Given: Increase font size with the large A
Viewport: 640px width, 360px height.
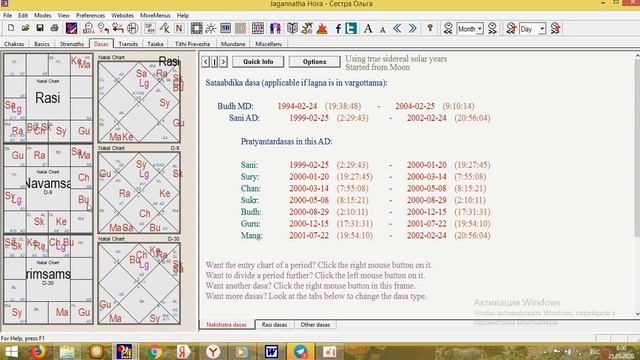Looking at the screenshot, I should 368,28.
